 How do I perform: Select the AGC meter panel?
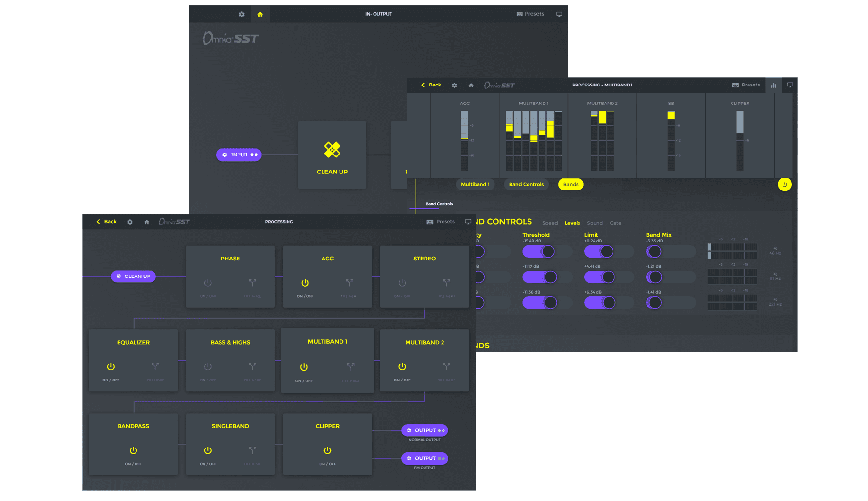point(465,136)
